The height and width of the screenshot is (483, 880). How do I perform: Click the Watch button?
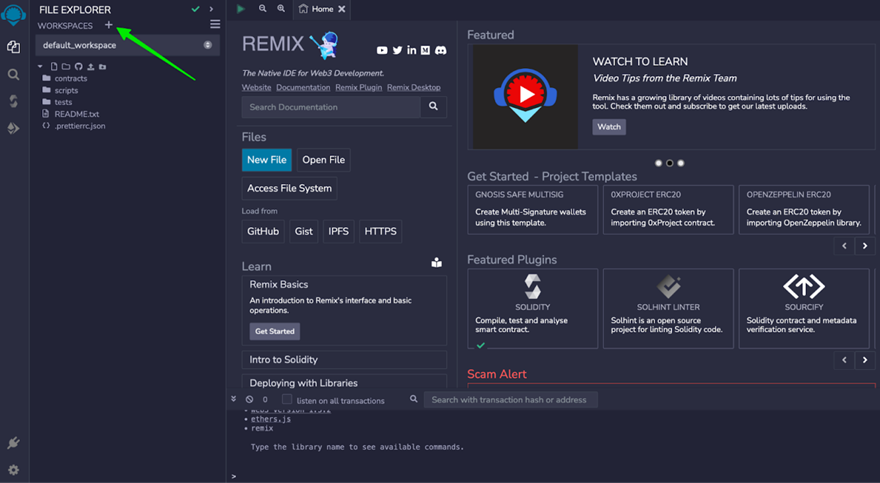pyautogui.click(x=609, y=127)
